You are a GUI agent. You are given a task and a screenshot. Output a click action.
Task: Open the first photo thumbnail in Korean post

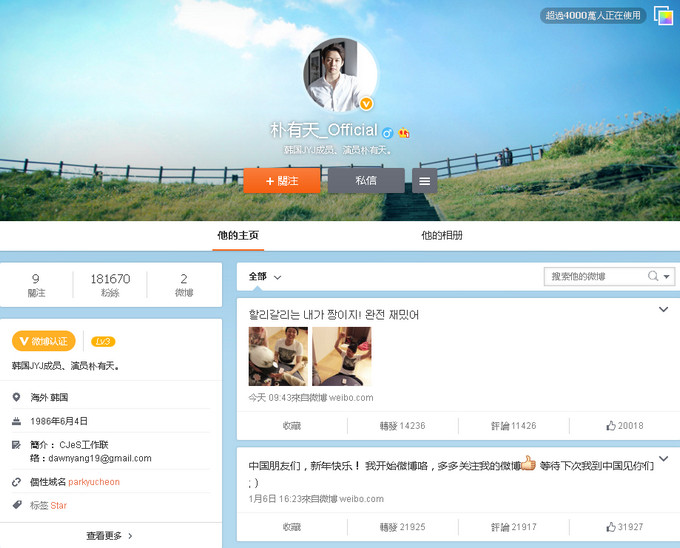[x=278, y=356]
